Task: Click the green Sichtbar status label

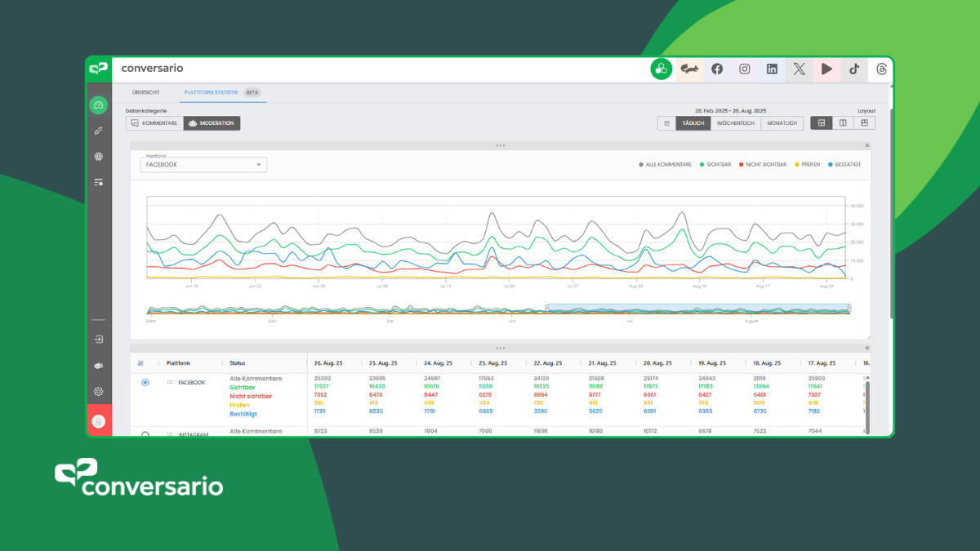Action: 243,388
